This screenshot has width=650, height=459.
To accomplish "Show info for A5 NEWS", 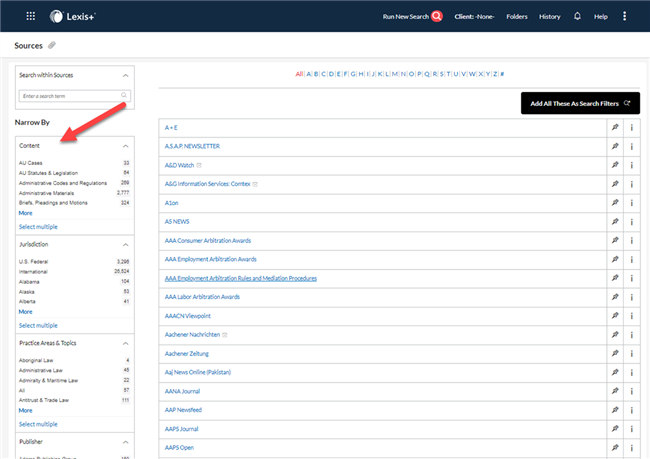I will (x=632, y=222).
